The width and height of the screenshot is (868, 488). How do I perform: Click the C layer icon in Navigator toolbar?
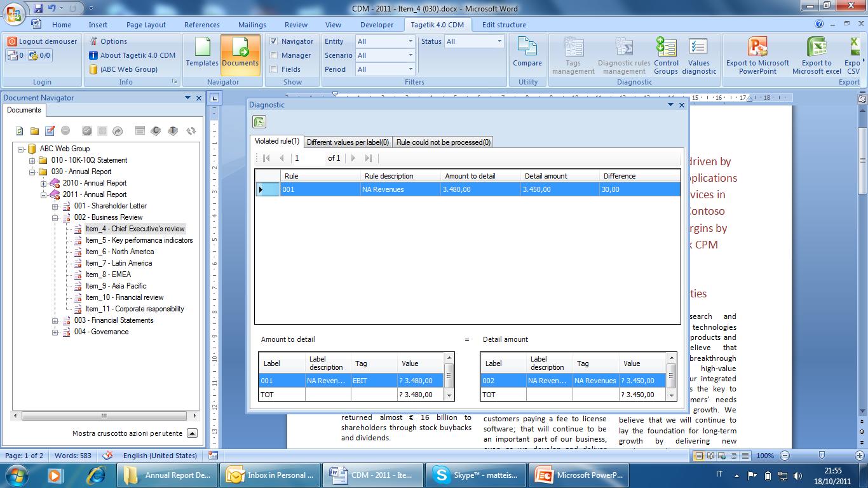[156, 131]
